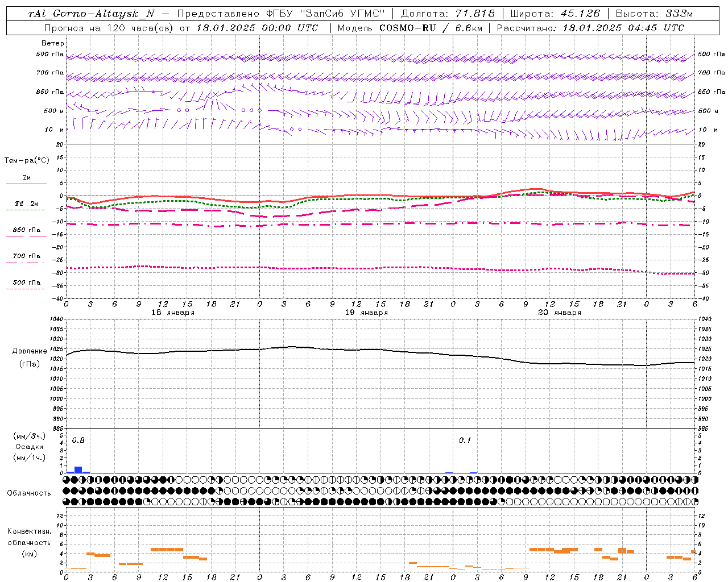
Task: Select the 'Предоставлено ФГБУ "ЗапСиб УГМС"' header text
Action: click(x=281, y=14)
